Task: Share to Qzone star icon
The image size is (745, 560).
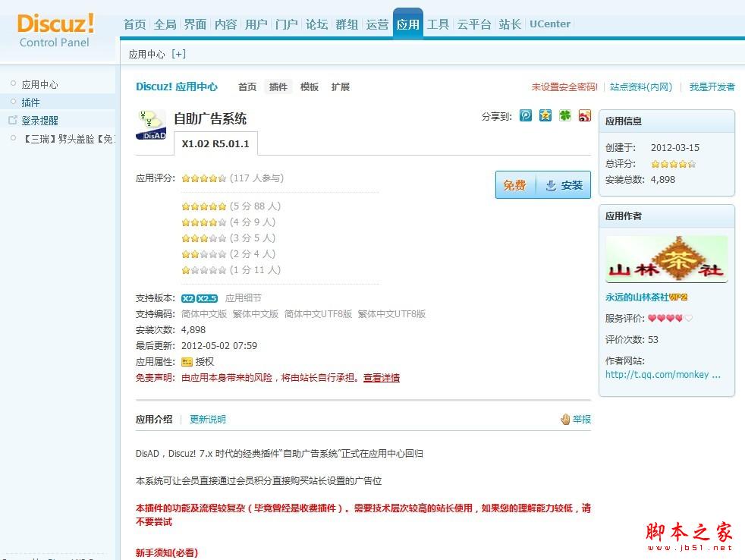Action: tap(545, 115)
